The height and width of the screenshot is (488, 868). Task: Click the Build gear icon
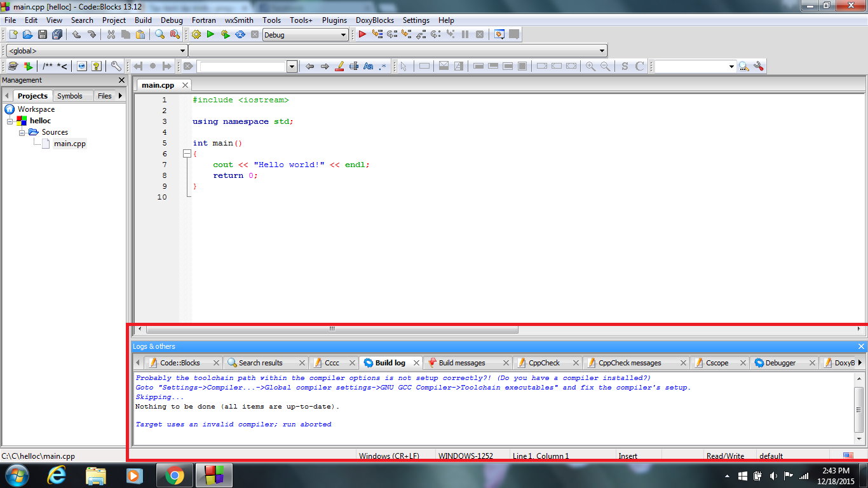tap(196, 35)
